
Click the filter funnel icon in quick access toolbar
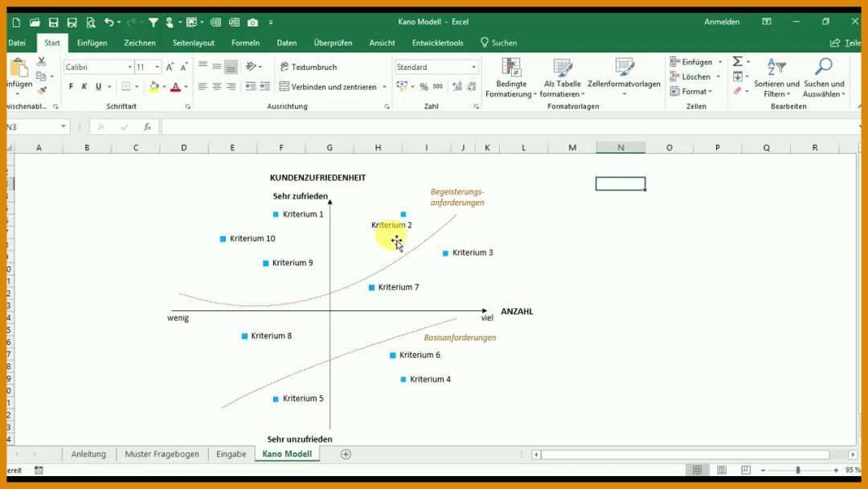(x=154, y=23)
